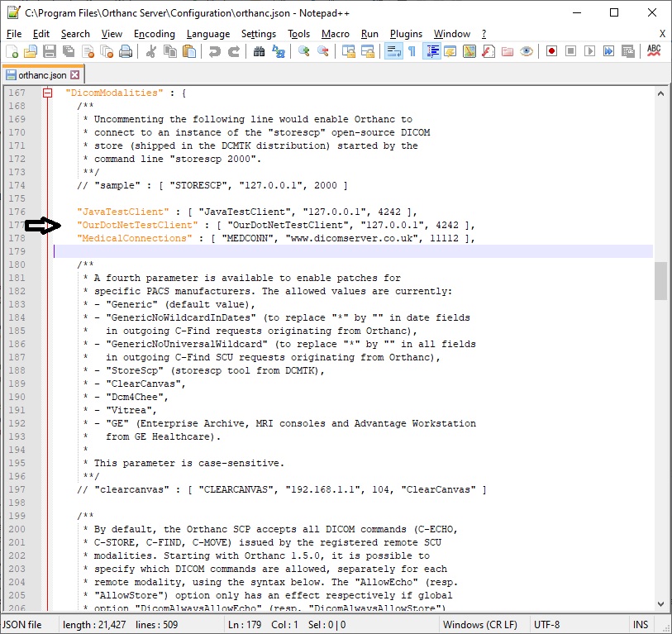The height and width of the screenshot is (634, 672).
Task: Cut the selected text
Action: click(151, 51)
